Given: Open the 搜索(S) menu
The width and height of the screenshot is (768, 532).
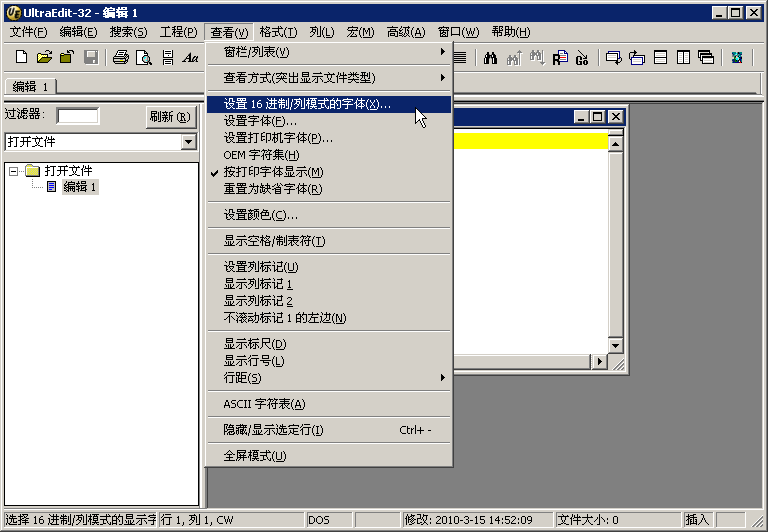Looking at the screenshot, I should click(128, 32).
